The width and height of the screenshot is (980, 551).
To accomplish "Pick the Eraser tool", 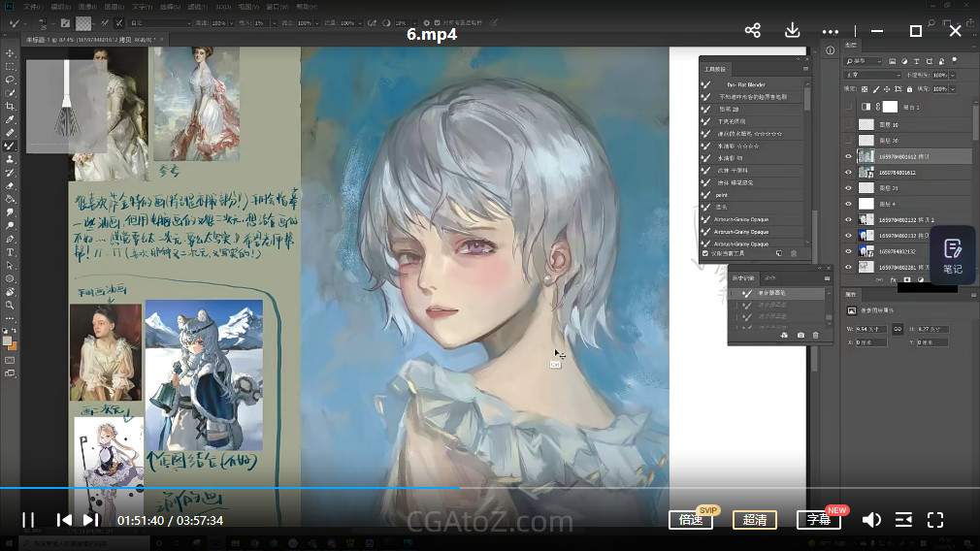I will tap(10, 185).
